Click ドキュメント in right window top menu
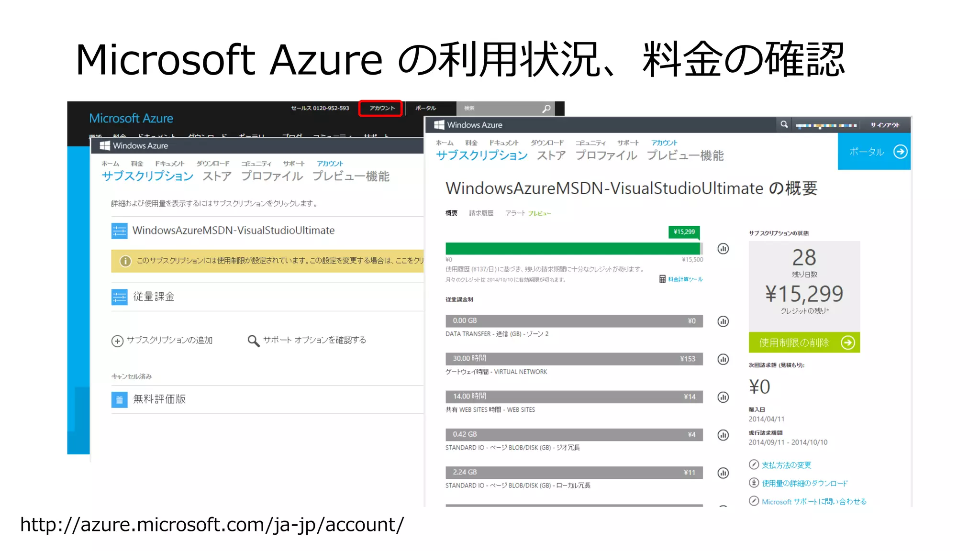The width and height of the screenshot is (980, 551). pos(503,143)
